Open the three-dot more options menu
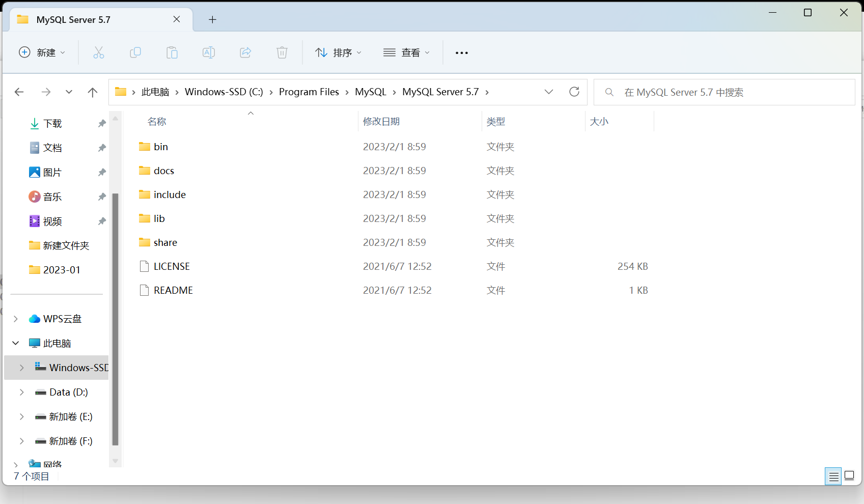The width and height of the screenshot is (864, 504). (462, 53)
